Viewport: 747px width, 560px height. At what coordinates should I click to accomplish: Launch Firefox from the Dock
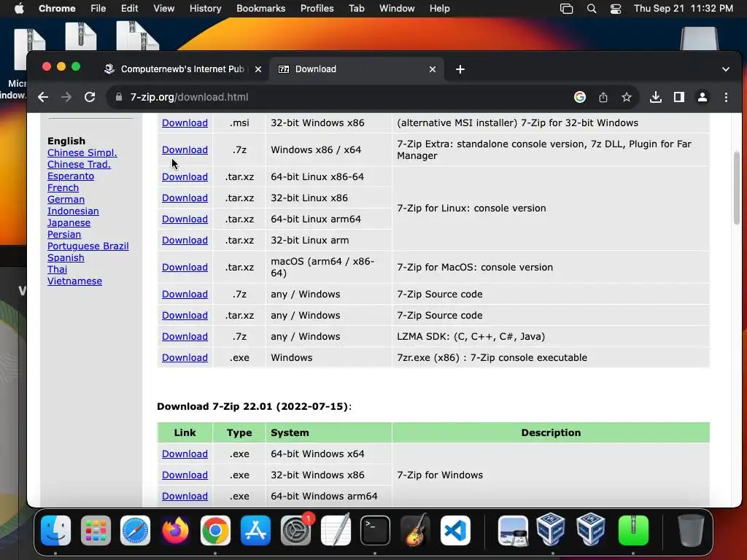175,530
